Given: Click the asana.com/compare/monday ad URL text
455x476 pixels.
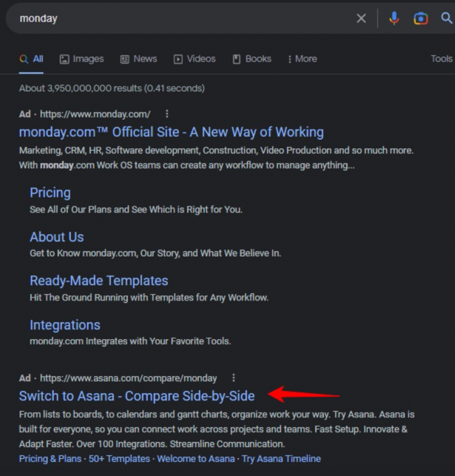Looking at the screenshot, I should [x=129, y=378].
